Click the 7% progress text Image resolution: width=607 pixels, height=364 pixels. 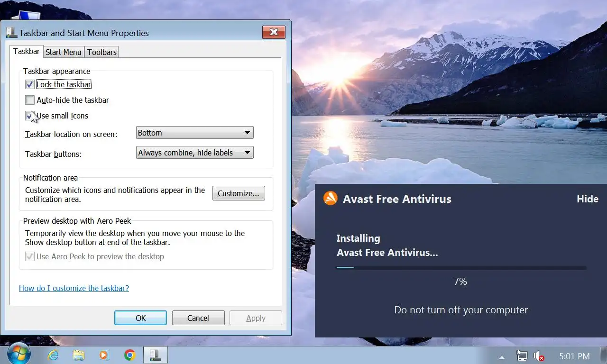click(x=460, y=282)
